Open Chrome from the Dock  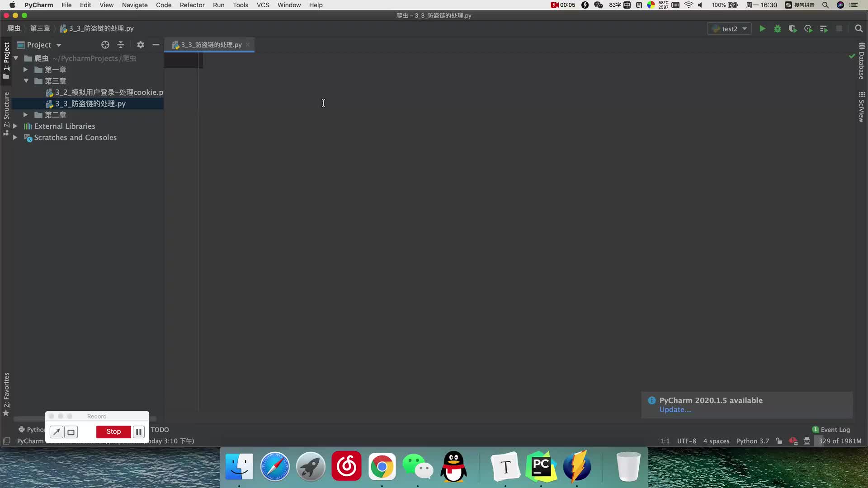tap(382, 466)
